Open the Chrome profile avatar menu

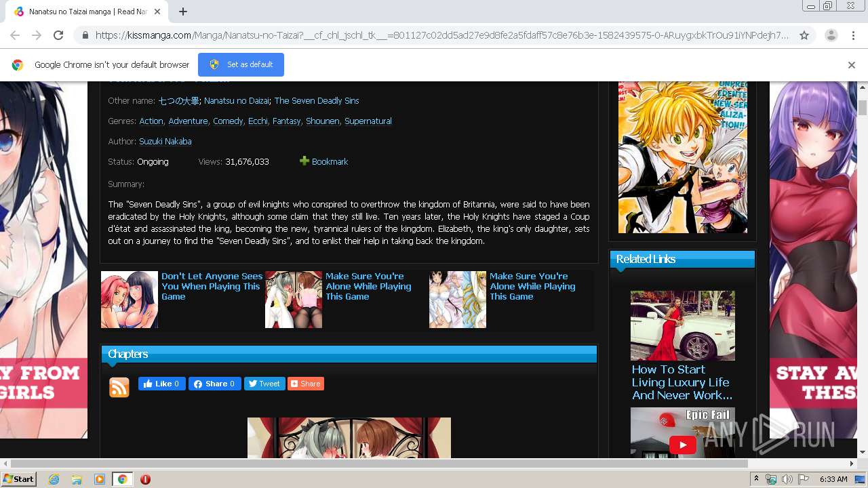[831, 35]
